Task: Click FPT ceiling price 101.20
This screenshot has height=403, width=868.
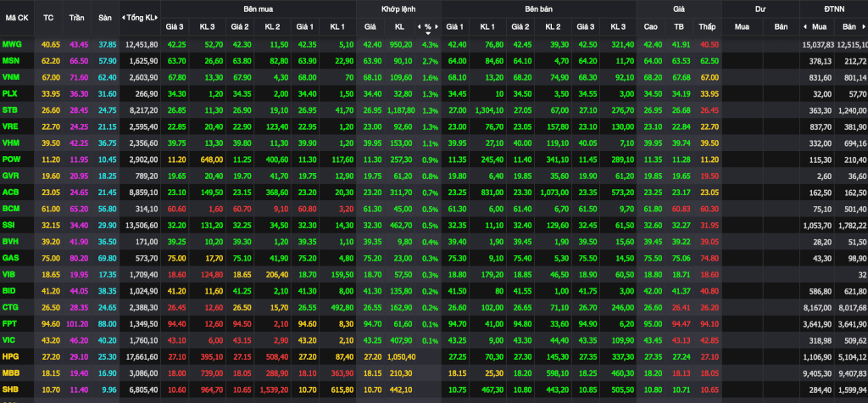Action: (x=75, y=324)
